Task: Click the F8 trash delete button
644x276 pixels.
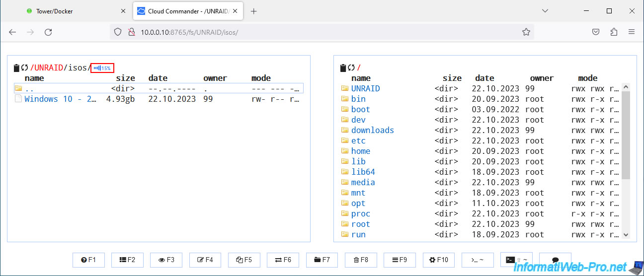Action: point(360,260)
